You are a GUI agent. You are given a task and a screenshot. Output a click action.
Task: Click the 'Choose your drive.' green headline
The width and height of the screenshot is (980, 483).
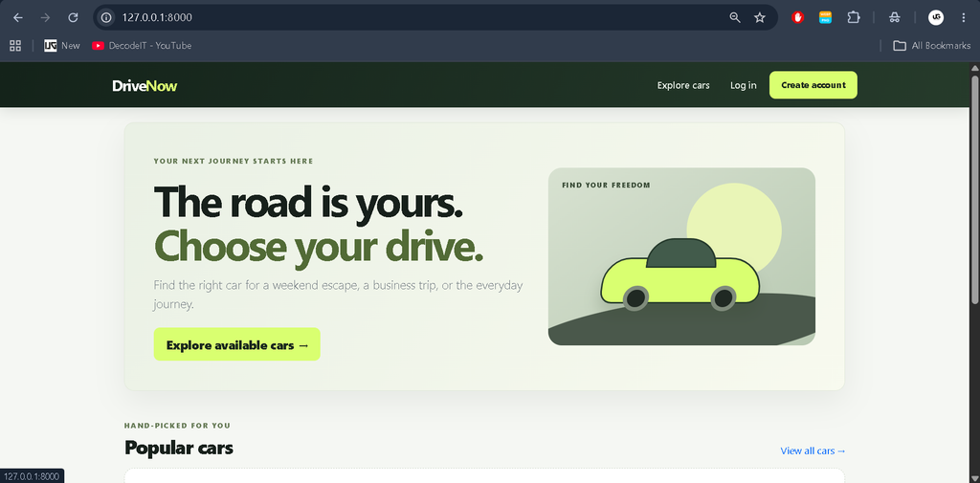[319, 248]
